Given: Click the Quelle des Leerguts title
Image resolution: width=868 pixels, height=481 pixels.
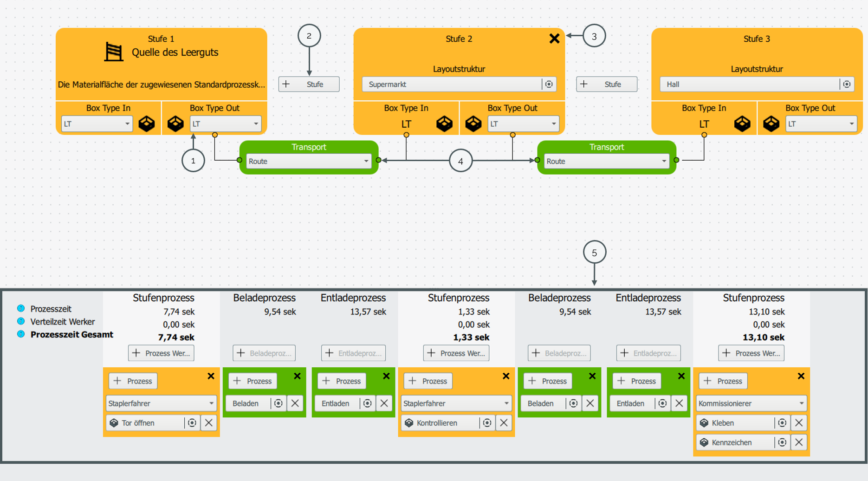Looking at the screenshot, I should [175, 52].
